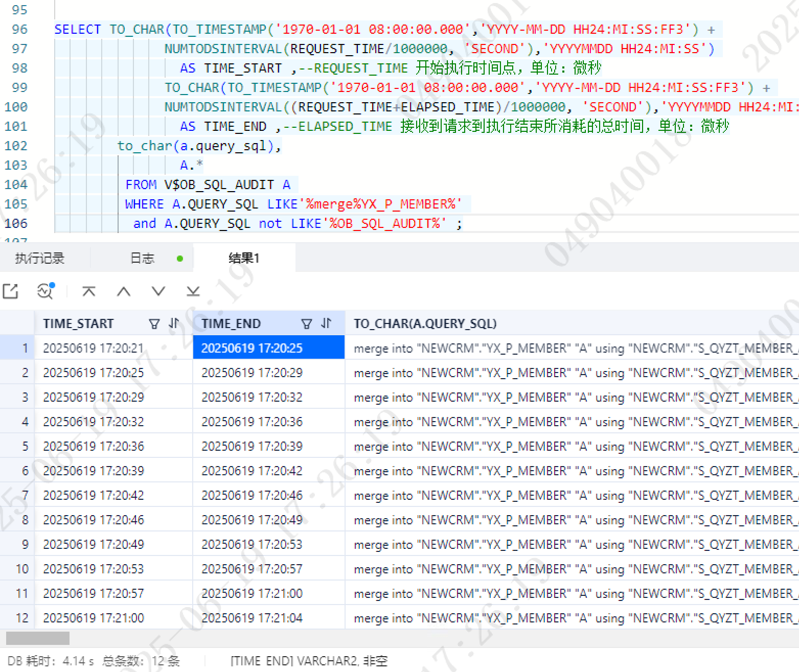
Task: Select row number 10
Action: click(17, 569)
